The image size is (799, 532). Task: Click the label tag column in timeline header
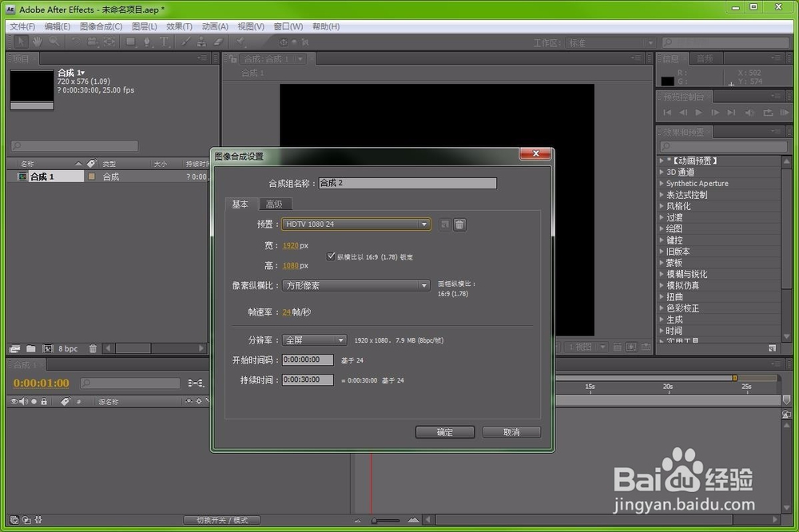coord(66,402)
